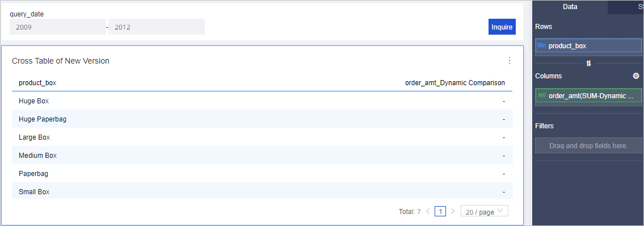Click the No. type icon on order_amt field
Screen dimensions: 644x226
[542, 95]
